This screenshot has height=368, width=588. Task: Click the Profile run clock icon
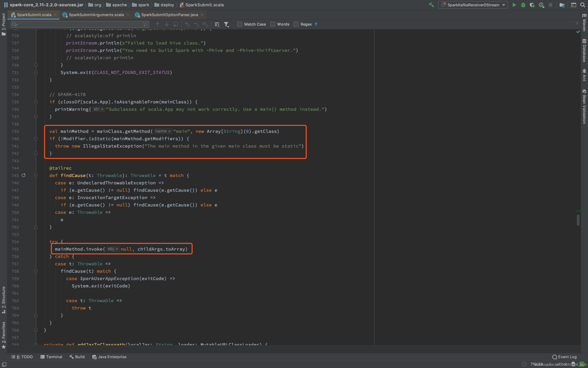pyautogui.click(x=541, y=5)
